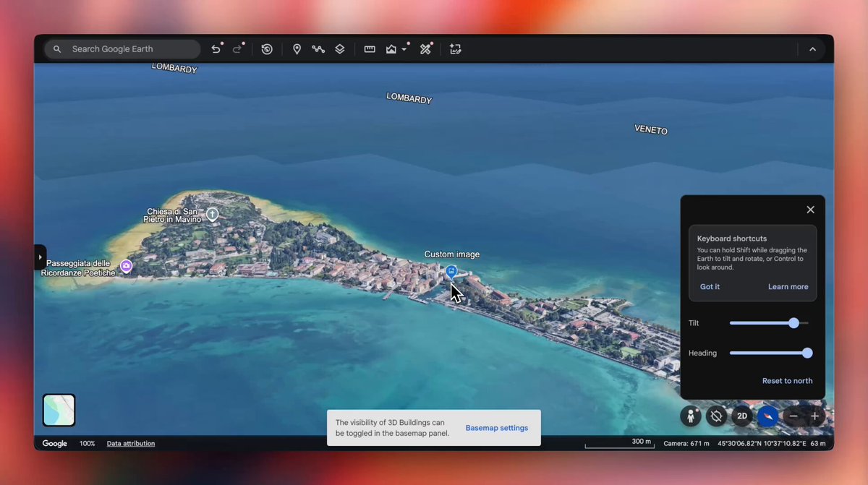868x485 pixels.
Task: Click the image overlay mountain icon
Action: pyautogui.click(x=391, y=49)
